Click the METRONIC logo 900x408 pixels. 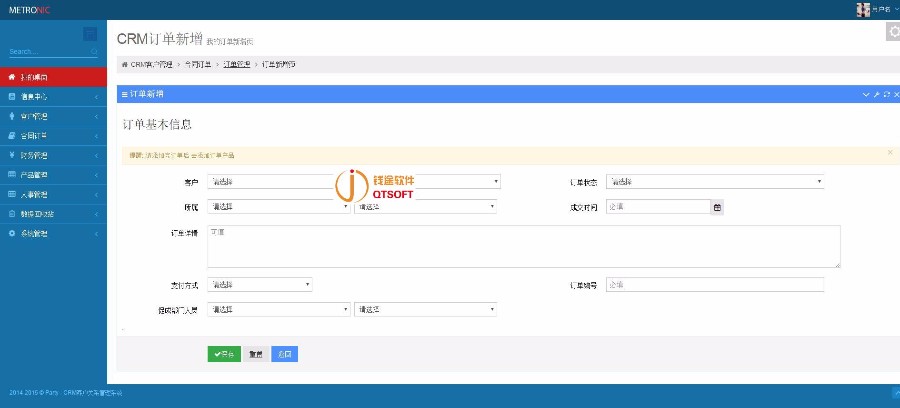[29, 10]
